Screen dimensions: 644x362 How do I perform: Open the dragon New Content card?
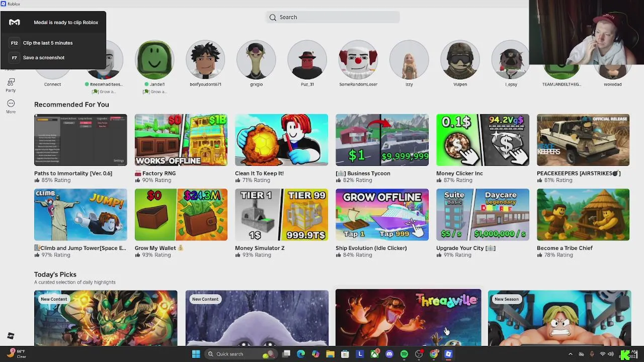tap(106, 318)
